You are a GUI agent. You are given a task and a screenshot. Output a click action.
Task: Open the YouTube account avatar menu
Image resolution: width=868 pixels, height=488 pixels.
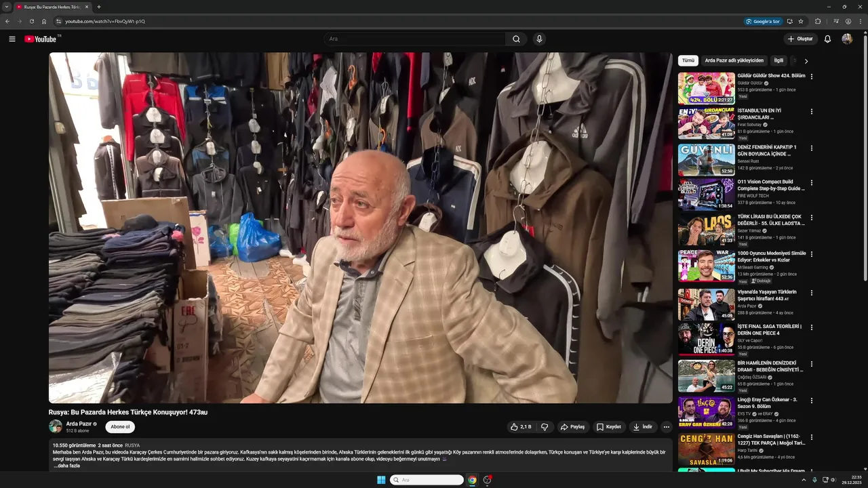pos(847,39)
